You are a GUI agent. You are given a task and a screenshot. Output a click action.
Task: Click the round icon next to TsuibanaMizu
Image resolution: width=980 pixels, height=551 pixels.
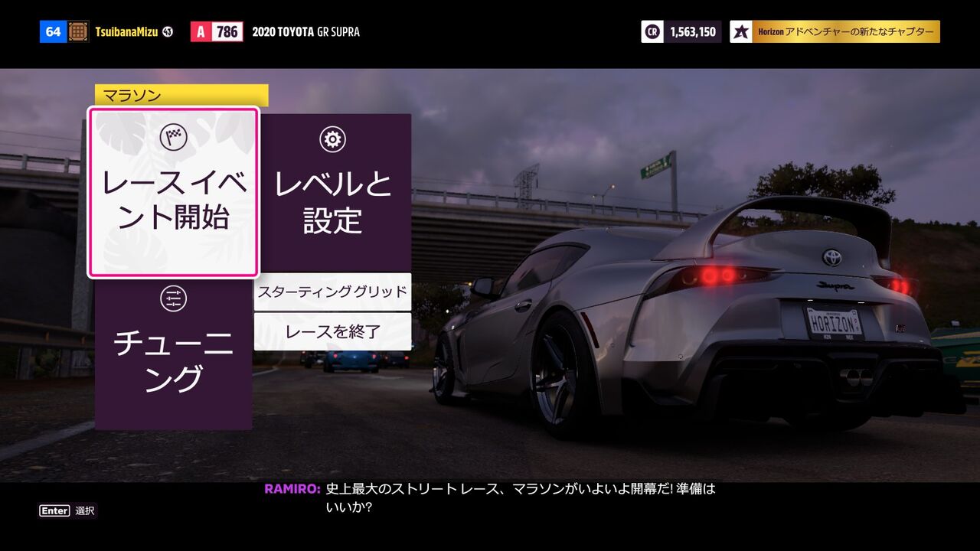click(x=168, y=32)
